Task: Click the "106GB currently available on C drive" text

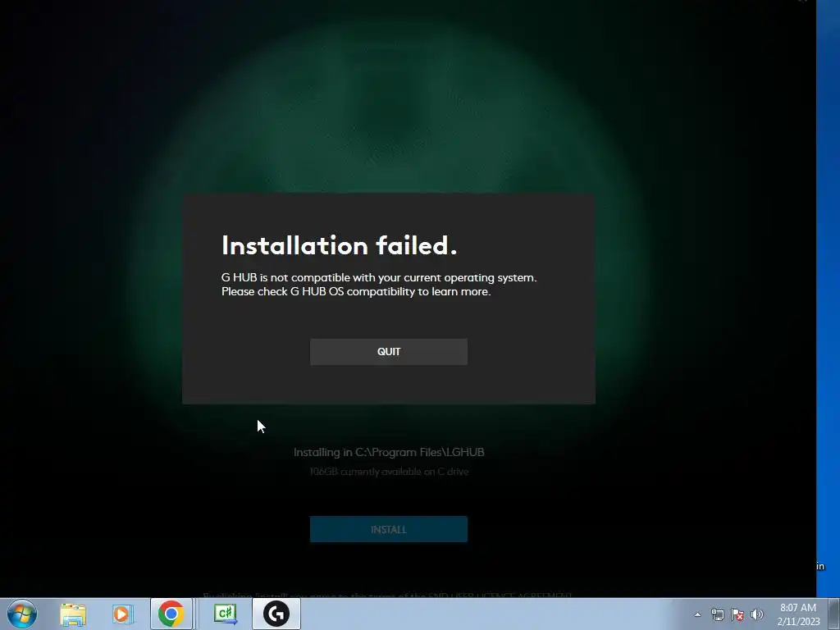Action: (x=389, y=472)
